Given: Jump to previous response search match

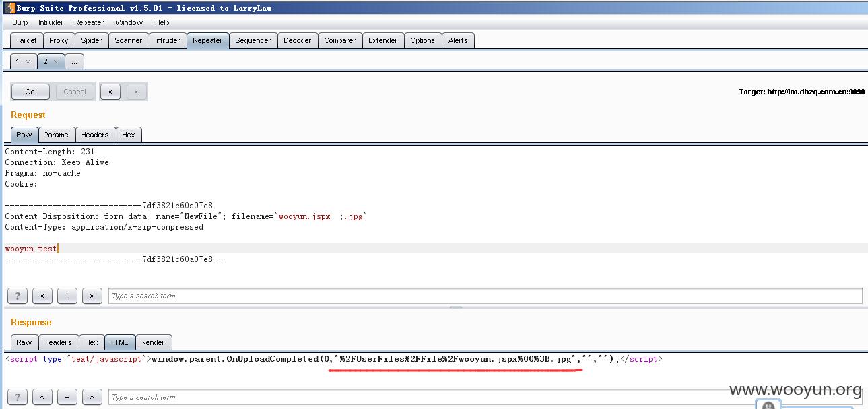Looking at the screenshot, I should coord(42,397).
